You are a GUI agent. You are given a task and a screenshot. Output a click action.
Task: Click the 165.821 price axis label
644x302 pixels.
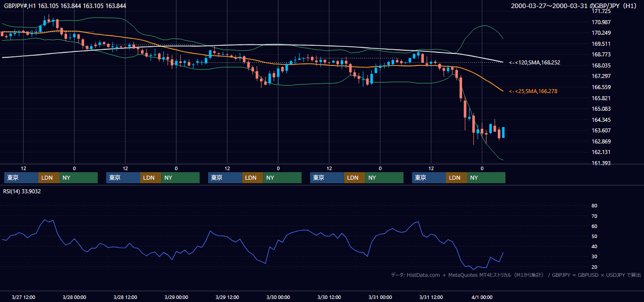pos(601,98)
